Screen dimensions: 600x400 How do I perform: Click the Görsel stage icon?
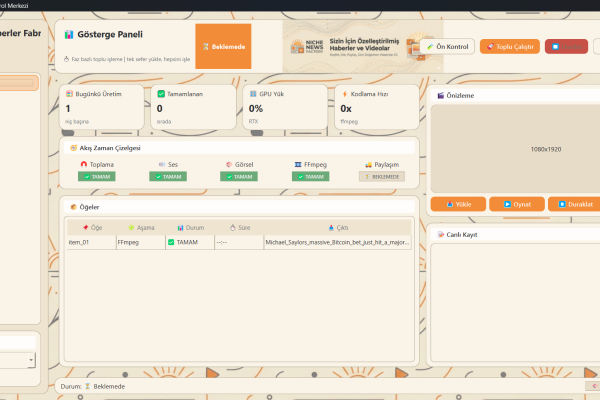(x=229, y=164)
